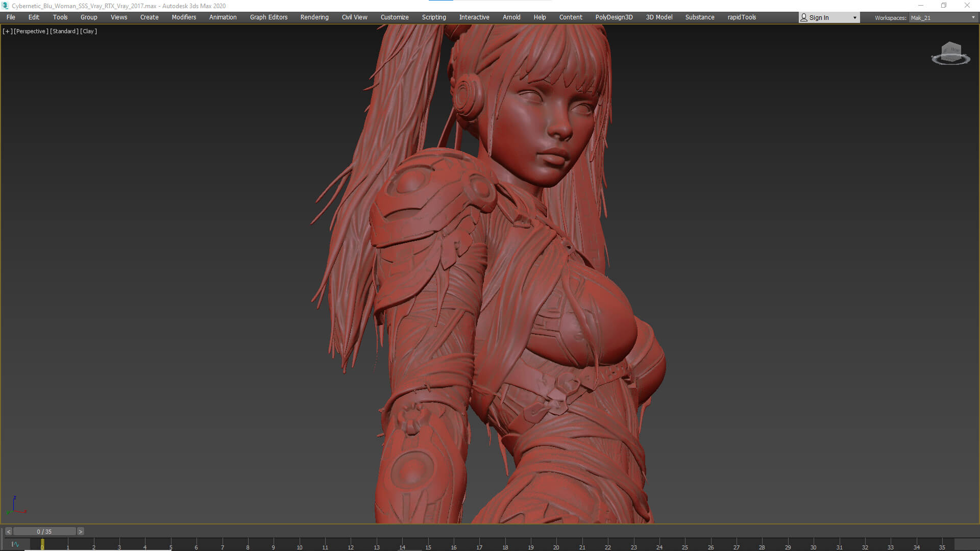Viewport: 980px width, 551px height.
Task: Open the Workspaces Mak_21 dropdown
Action: point(943,18)
